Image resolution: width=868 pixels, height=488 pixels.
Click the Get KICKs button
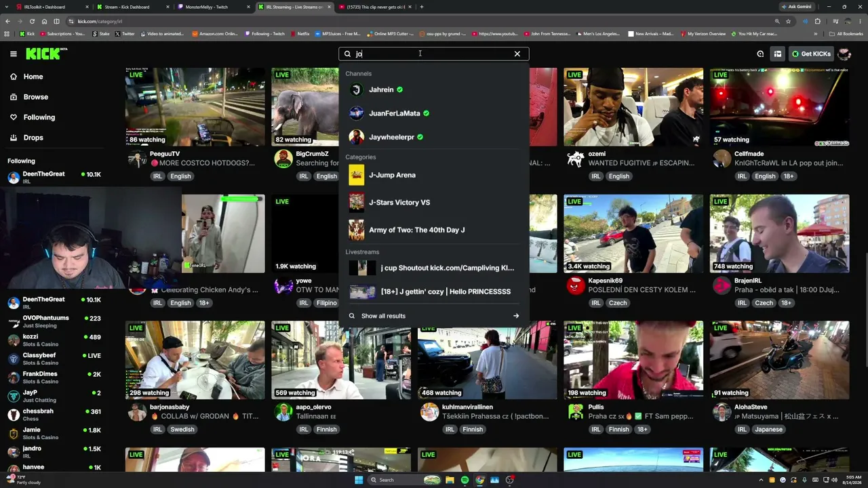[x=810, y=54]
